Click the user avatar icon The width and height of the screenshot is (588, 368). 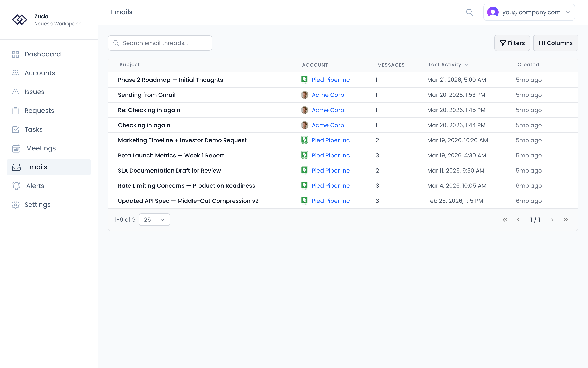[493, 12]
